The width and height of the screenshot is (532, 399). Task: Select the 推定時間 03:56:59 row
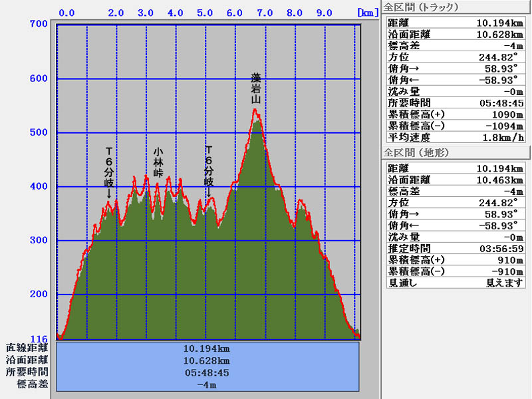tap(456, 248)
